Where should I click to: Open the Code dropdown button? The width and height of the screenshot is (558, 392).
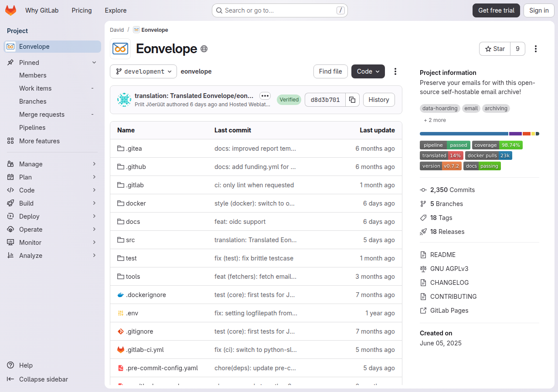pos(368,71)
